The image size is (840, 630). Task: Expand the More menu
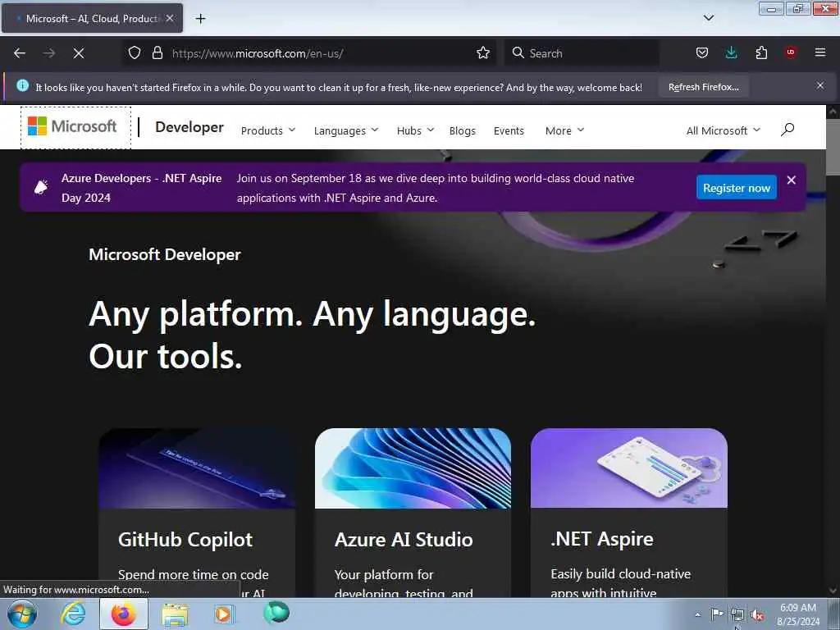tap(564, 130)
